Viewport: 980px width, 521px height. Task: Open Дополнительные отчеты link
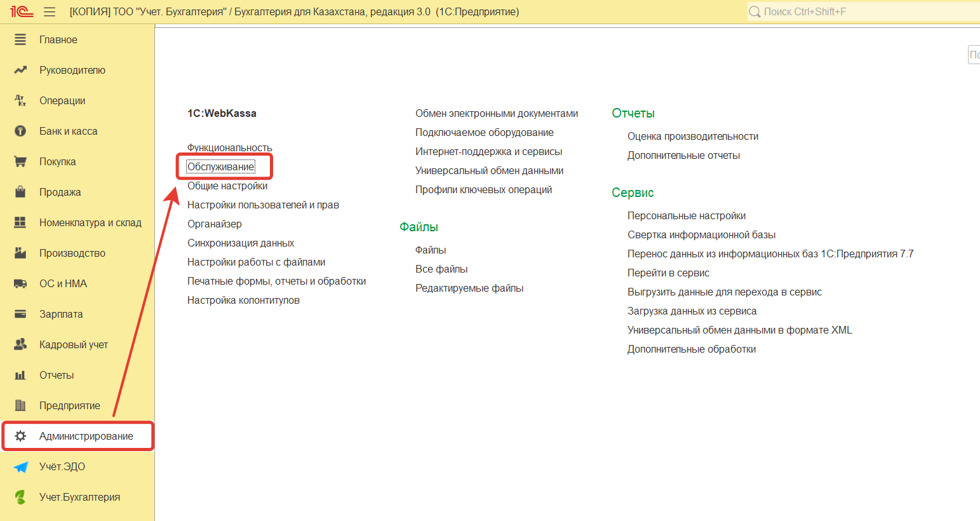(x=683, y=155)
